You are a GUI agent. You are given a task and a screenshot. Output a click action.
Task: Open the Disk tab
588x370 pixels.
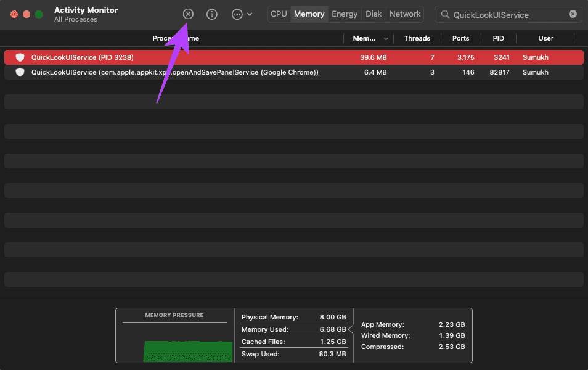(374, 14)
